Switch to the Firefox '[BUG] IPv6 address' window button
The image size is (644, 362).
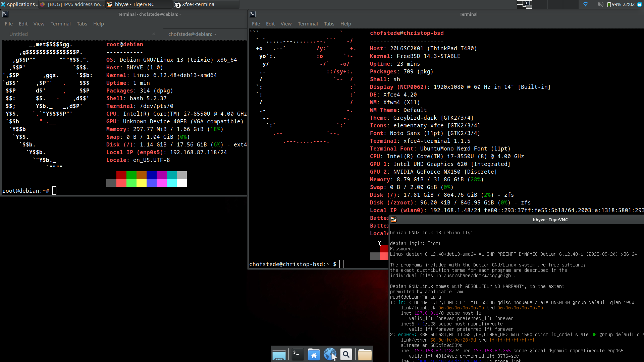[72, 4]
